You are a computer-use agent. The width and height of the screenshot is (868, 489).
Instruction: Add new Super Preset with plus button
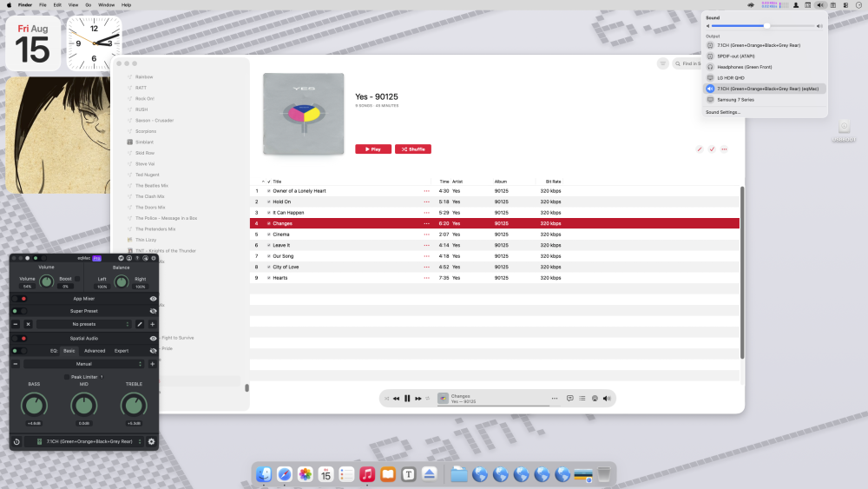click(152, 324)
